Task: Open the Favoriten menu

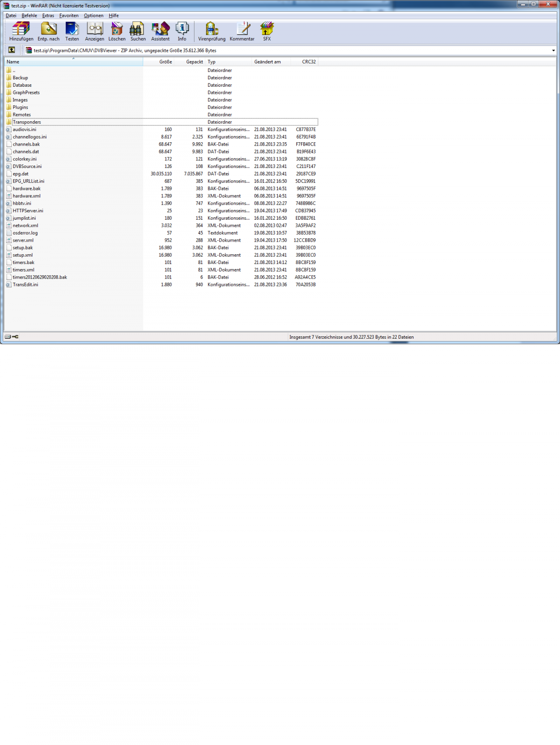Action: [69, 15]
